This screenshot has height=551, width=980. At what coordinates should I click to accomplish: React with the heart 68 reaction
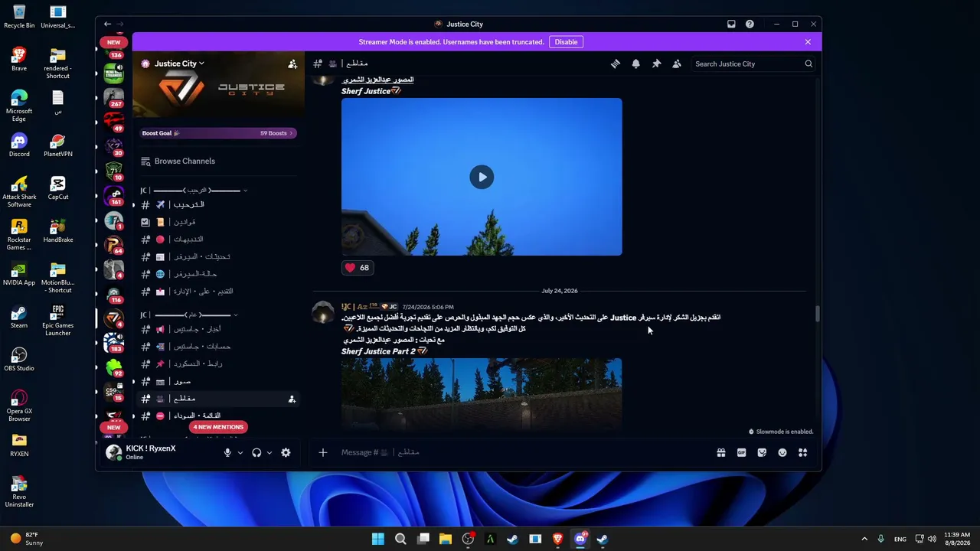(357, 268)
